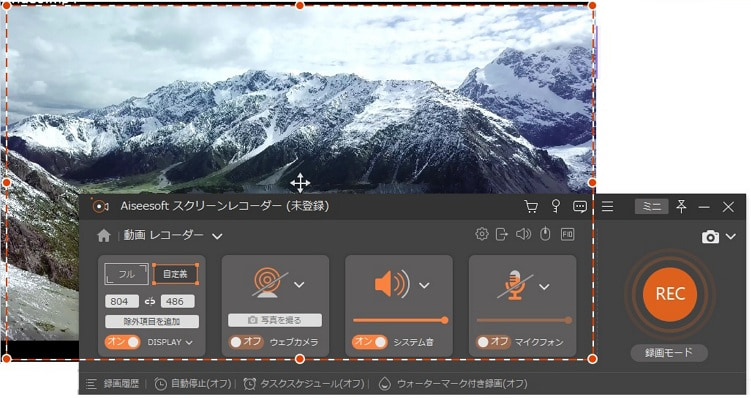The width and height of the screenshot is (751, 398).
Task: Click the top center resize handle
Action: point(300,5)
